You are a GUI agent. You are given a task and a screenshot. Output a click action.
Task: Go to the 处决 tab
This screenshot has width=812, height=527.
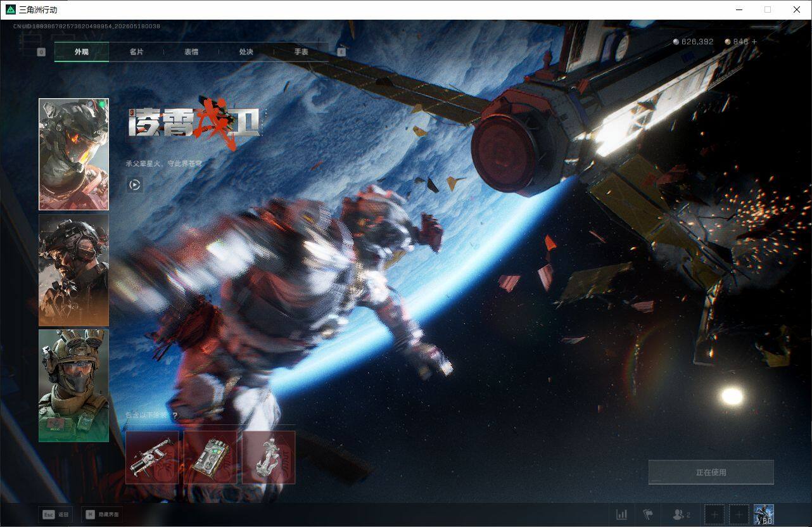tap(246, 52)
